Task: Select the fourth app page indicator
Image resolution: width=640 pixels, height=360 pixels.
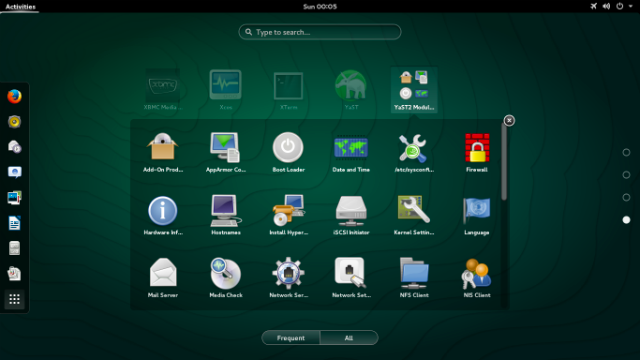Action: 626,220
